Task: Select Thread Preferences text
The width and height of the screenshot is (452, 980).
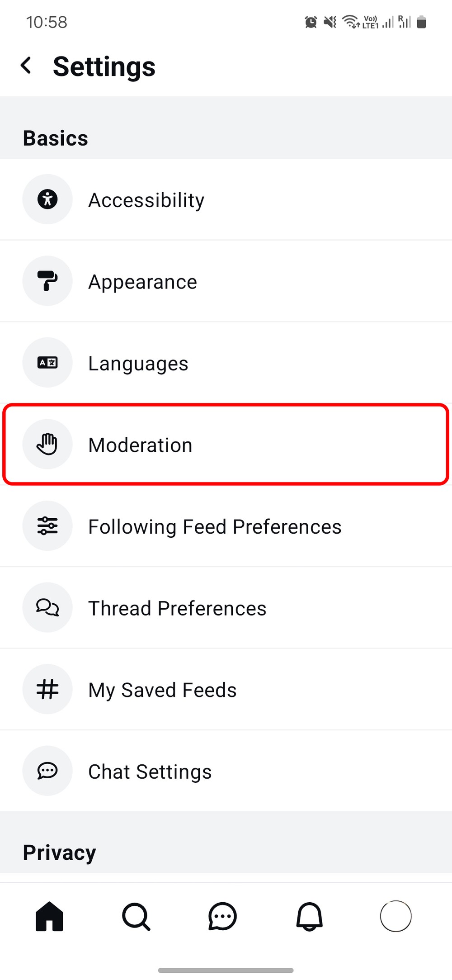Action: [177, 608]
